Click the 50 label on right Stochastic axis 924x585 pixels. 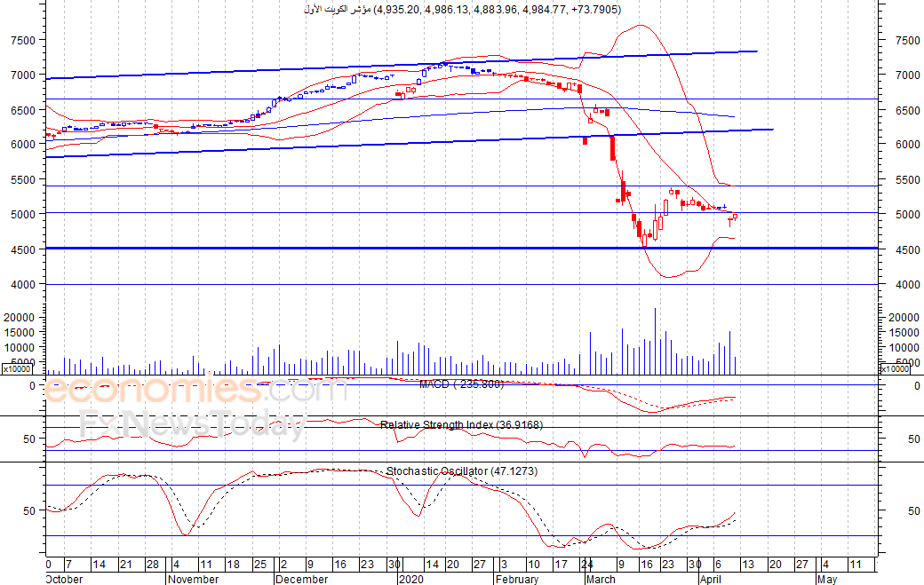click(x=914, y=511)
